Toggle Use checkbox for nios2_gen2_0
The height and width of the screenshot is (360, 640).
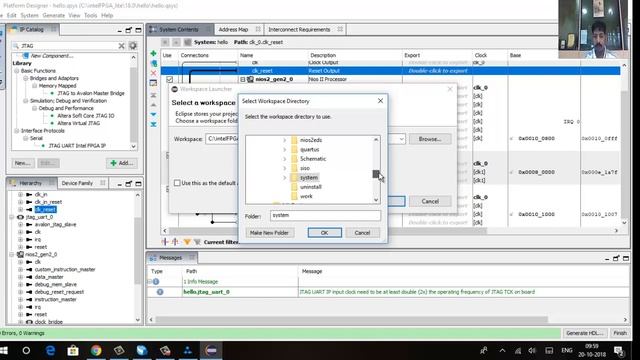[169, 79]
